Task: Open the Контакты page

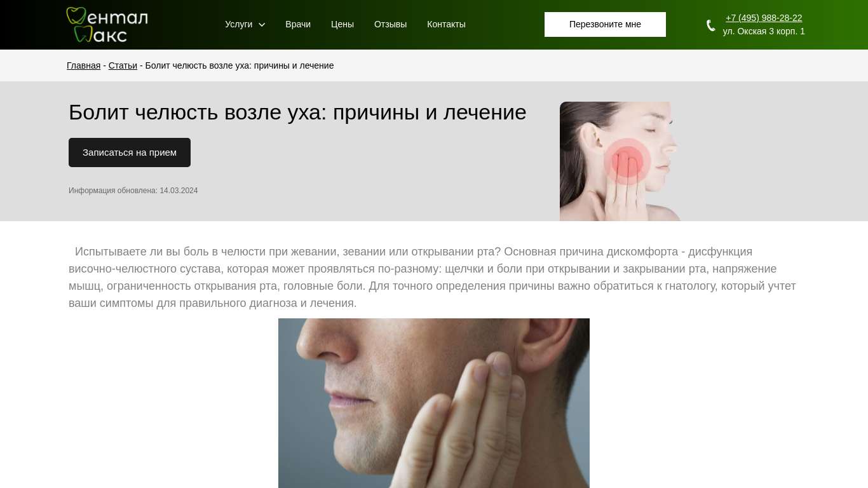Action: point(446,24)
